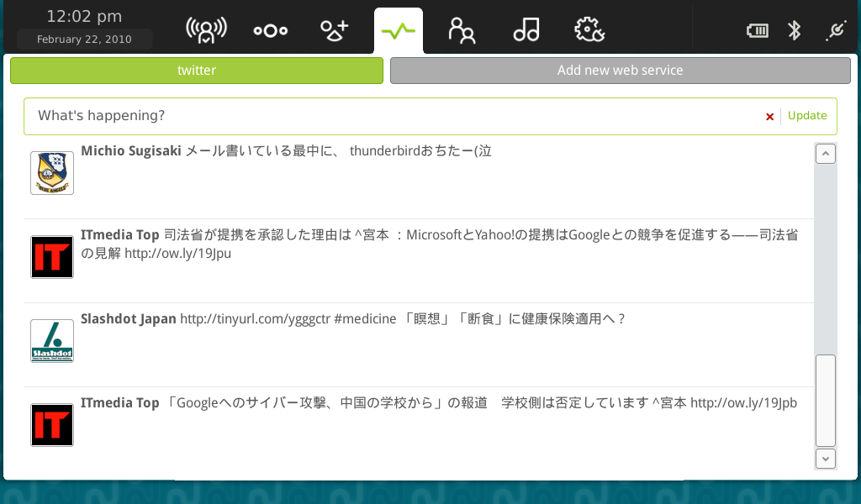Select ITmedia tweet about Microsoft and Yahoo
This screenshot has height=504, width=861.
point(439,244)
